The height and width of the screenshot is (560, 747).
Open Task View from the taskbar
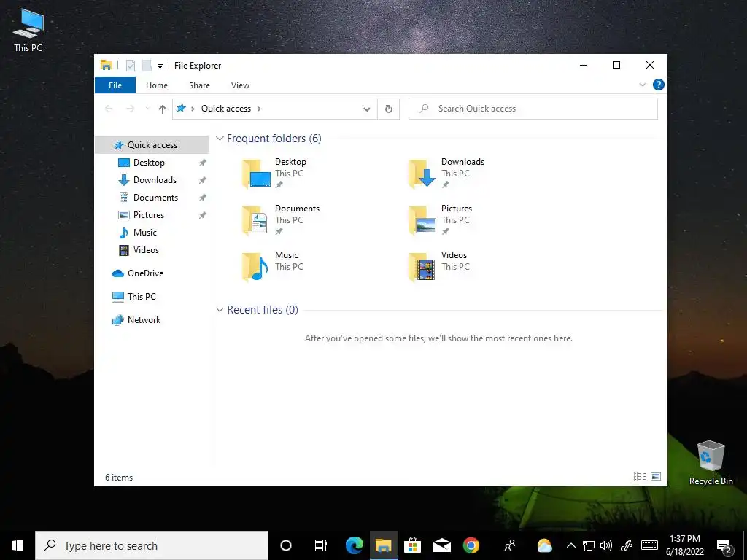(x=321, y=545)
